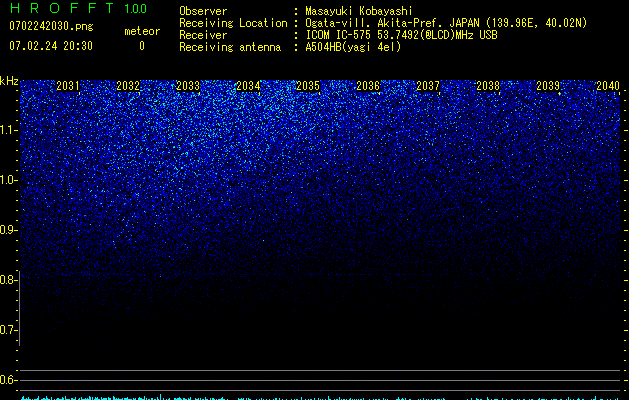The width and height of the screenshot is (629, 400).
Task: Click the HROFFT 1.0.0 title text
Action: 79,8
